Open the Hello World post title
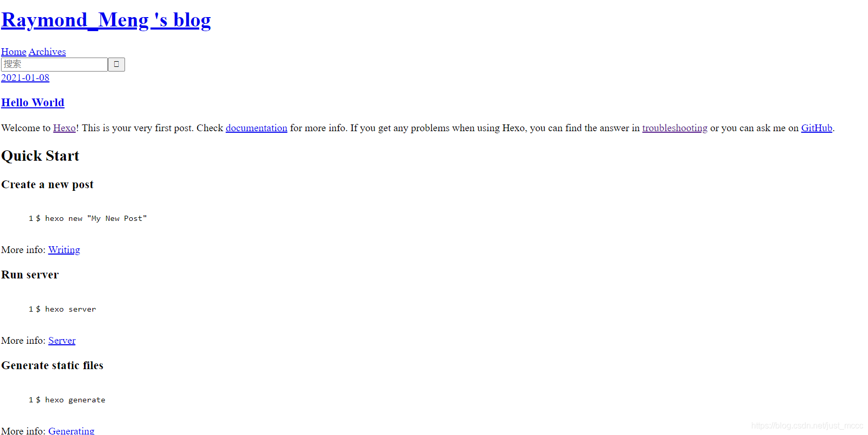868x435 pixels. click(33, 103)
